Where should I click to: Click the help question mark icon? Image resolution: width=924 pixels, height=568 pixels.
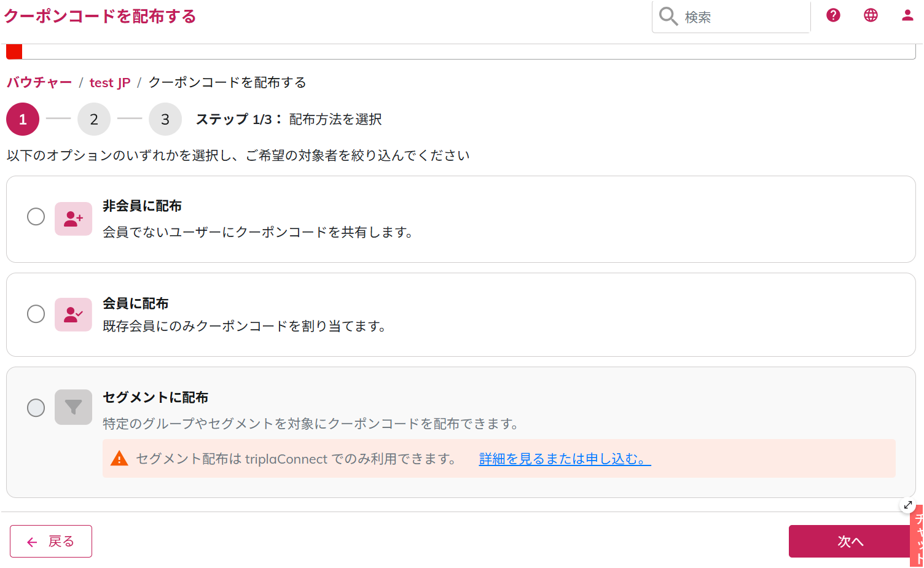[833, 15]
